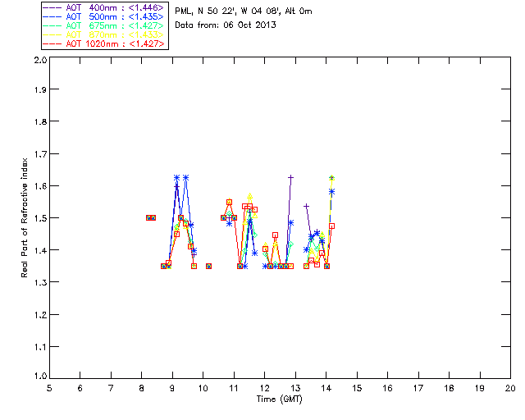525x420 pixels.
Task: Click the x-axis label 7
Action: pos(111,388)
